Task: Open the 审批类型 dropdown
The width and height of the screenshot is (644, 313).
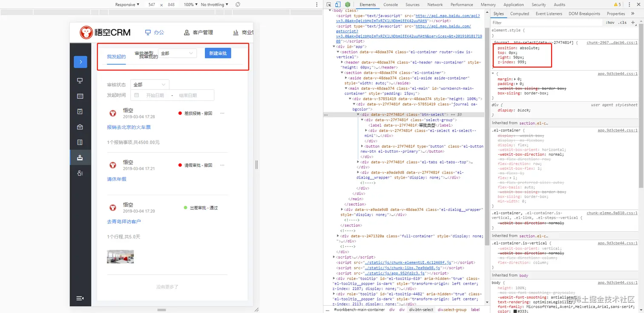Action: pyautogui.click(x=177, y=53)
